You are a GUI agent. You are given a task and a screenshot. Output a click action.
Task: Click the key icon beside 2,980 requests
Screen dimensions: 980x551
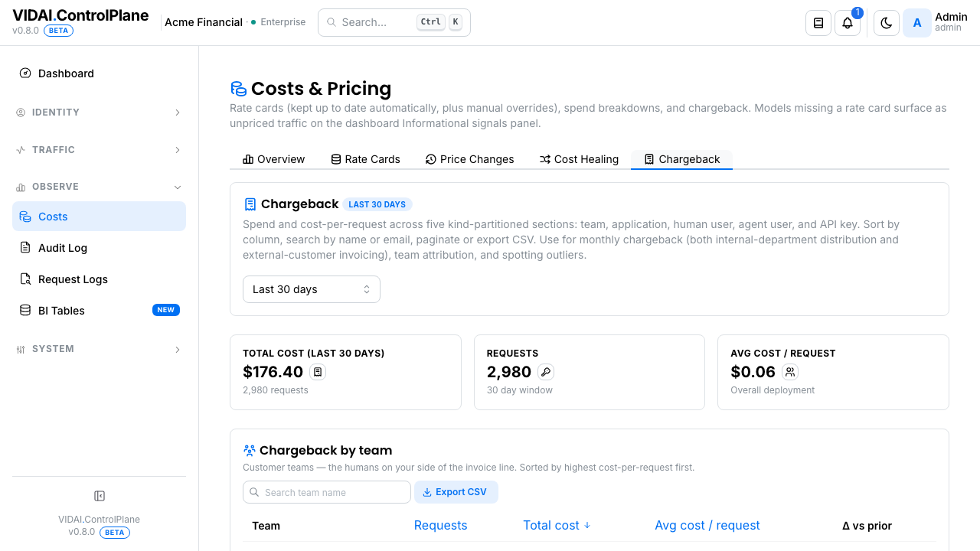[546, 372]
